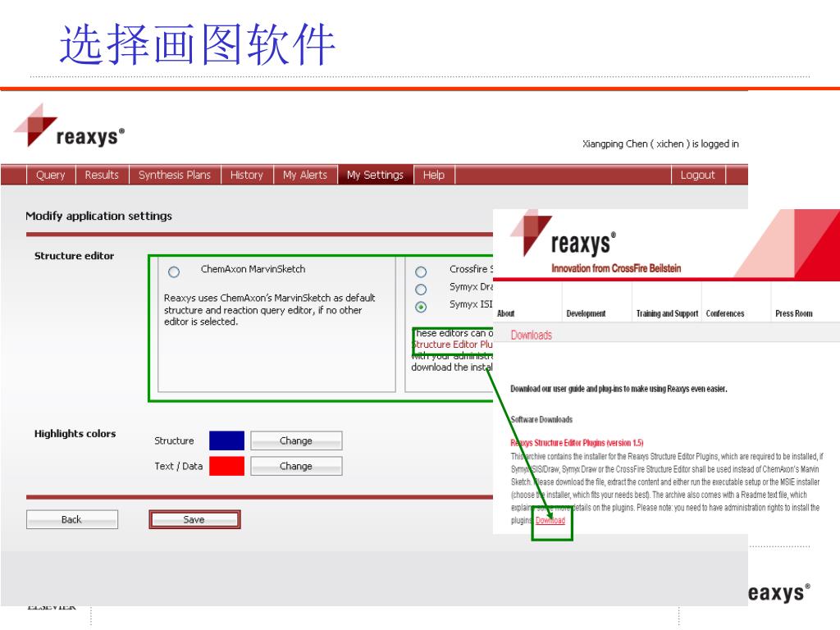The height and width of the screenshot is (630, 840).
Task: Save the application settings
Action: tap(194, 519)
